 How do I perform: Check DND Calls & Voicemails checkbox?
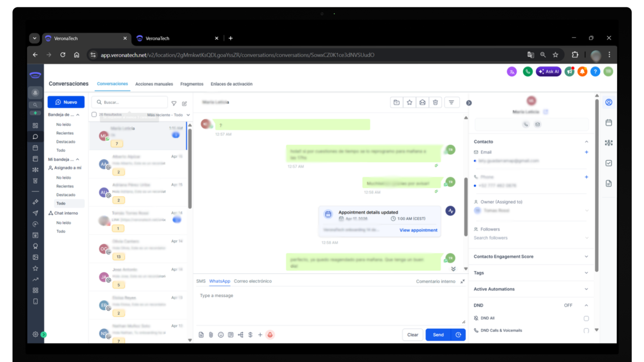(x=586, y=330)
